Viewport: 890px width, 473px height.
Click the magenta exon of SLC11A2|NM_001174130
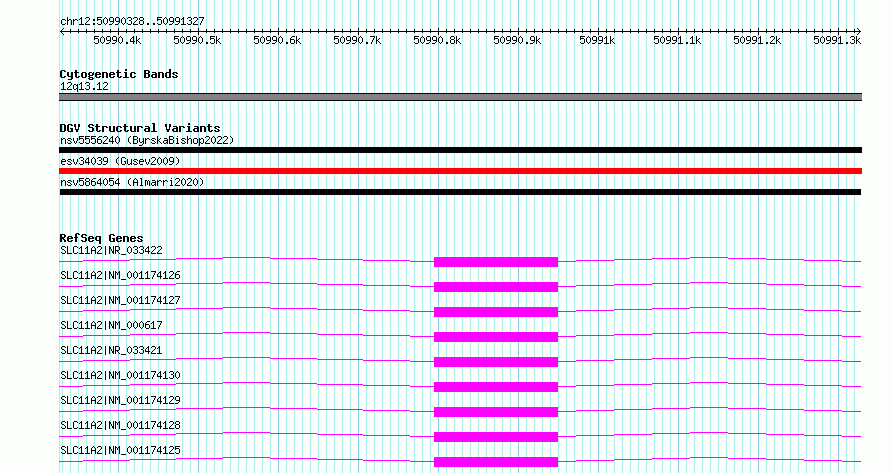[x=496, y=387]
